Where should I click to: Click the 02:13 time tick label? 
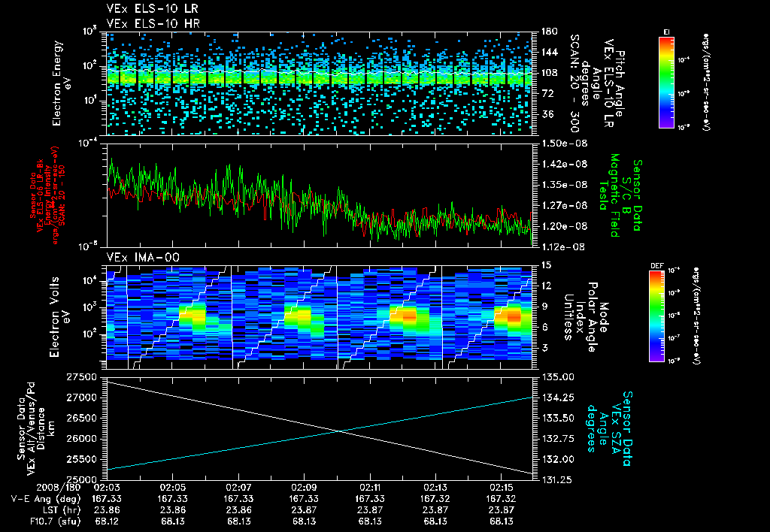435,488
